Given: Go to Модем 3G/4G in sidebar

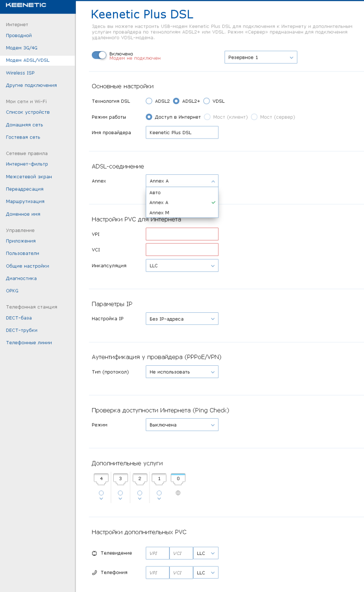Looking at the screenshot, I should [21, 48].
